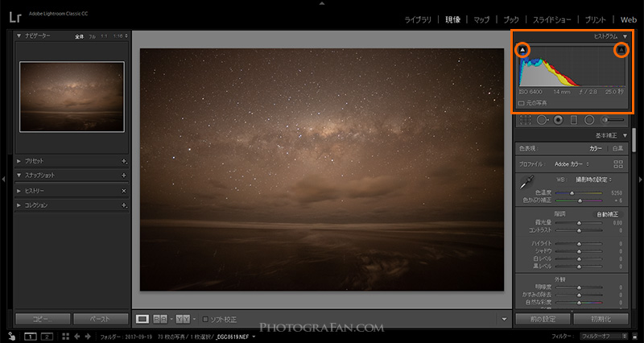The width and height of the screenshot is (644, 343).
Task: Open the profile browser grid icon
Action: pyautogui.click(x=618, y=164)
